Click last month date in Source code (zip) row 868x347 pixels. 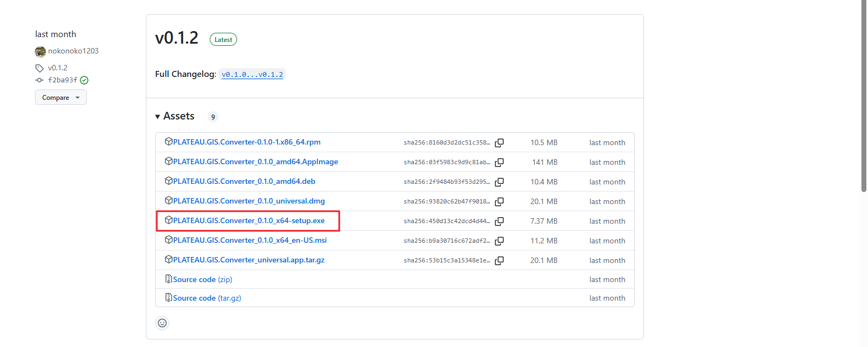click(x=607, y=279)
